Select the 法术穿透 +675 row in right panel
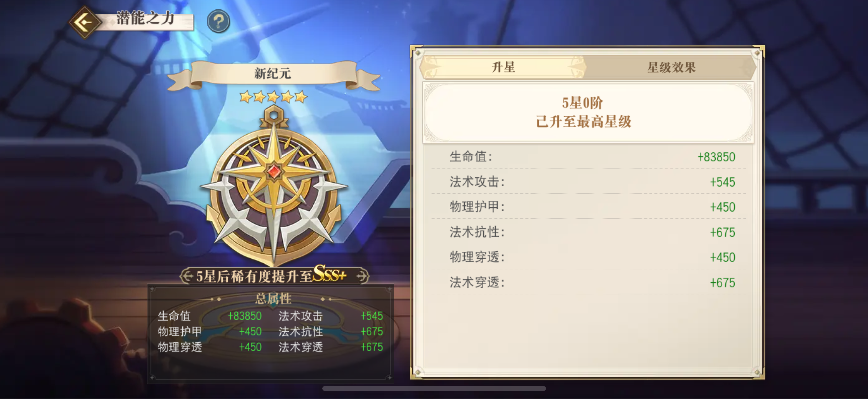 tap(588, 282)
